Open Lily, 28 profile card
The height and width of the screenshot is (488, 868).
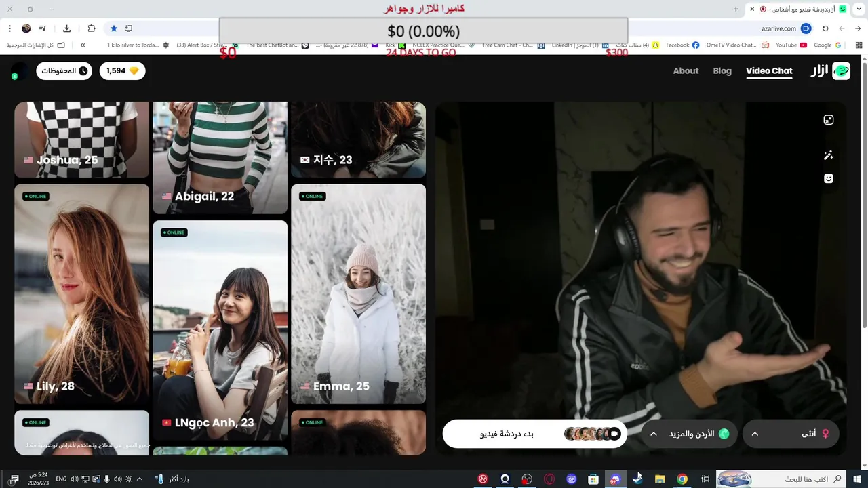tap(81, 294)
